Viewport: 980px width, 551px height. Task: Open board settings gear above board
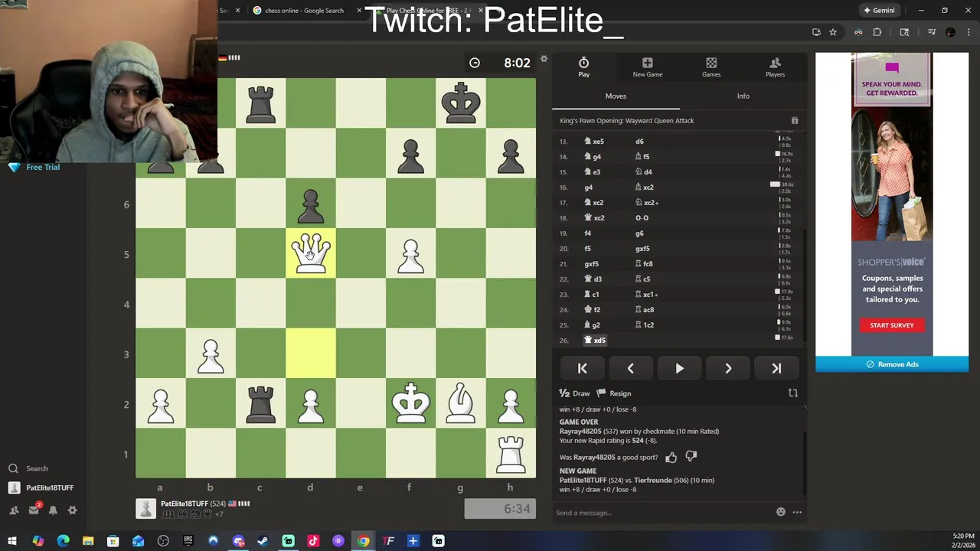(x=544, y=59)
